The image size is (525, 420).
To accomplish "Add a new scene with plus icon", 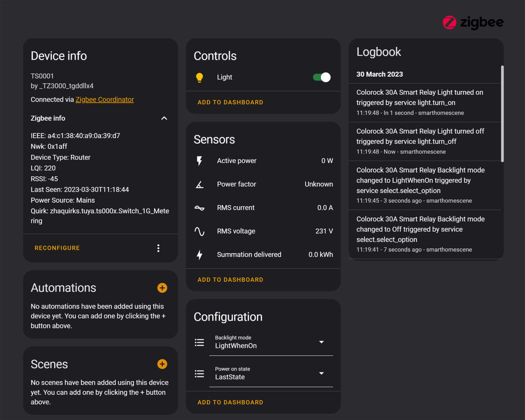I will [x=162, y=364].
